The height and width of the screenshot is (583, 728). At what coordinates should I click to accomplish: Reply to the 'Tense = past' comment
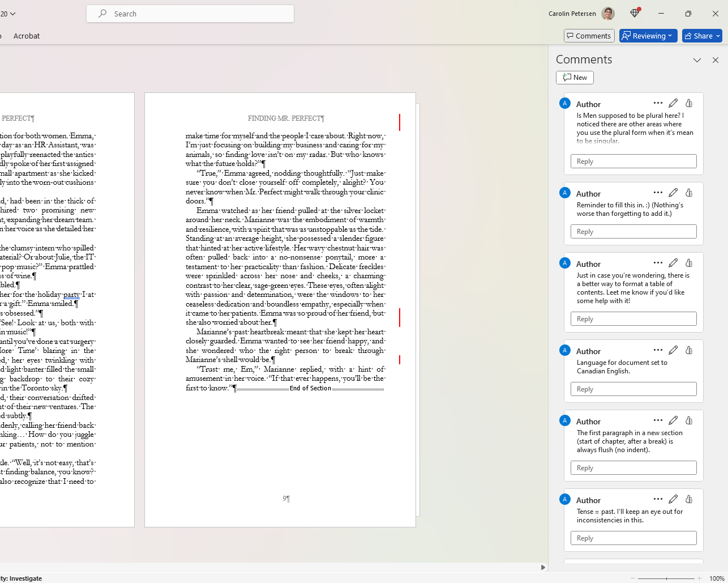633,538
